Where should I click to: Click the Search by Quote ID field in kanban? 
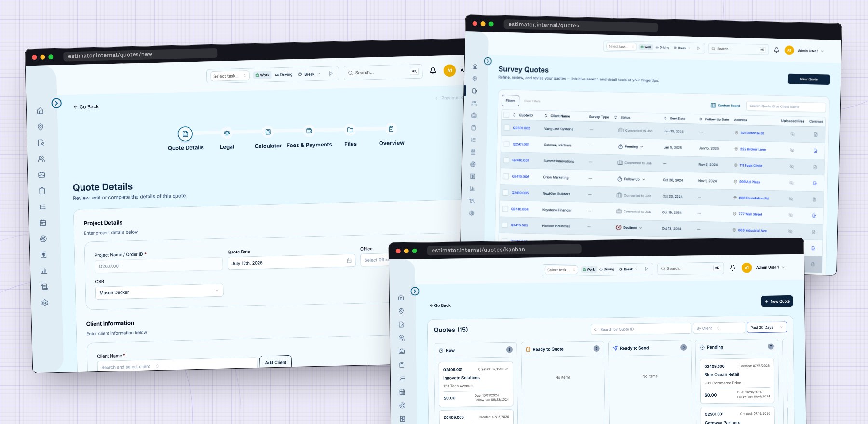click(641, 329)
